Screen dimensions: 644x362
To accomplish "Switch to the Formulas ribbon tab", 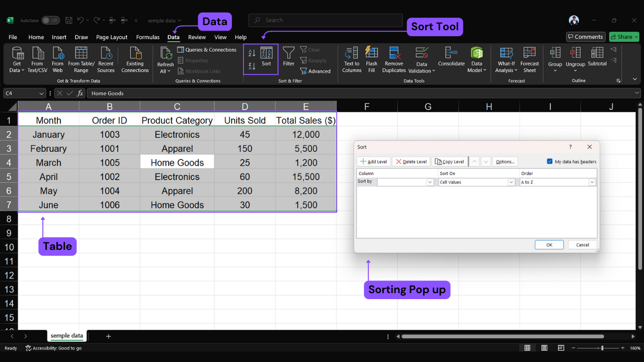I will [147, 37].
